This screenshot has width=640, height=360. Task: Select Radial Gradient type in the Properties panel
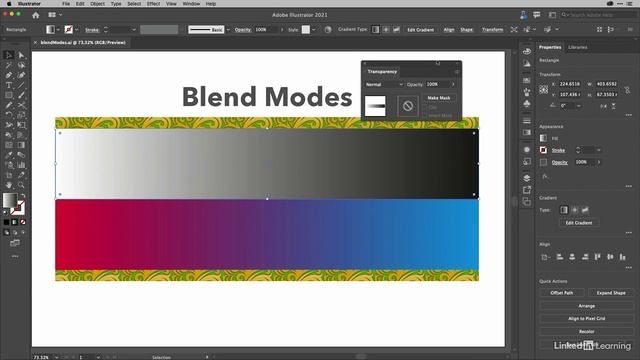click(575, 210)
